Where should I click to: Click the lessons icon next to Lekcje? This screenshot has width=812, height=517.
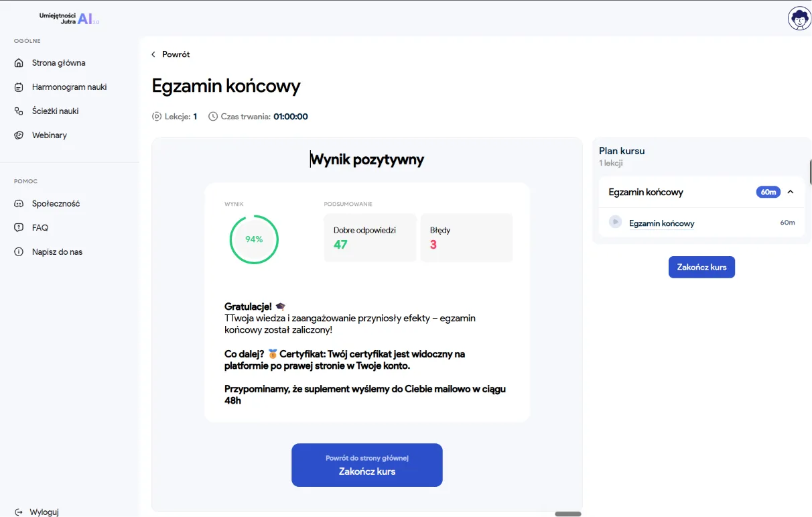(x=157, y=117)
